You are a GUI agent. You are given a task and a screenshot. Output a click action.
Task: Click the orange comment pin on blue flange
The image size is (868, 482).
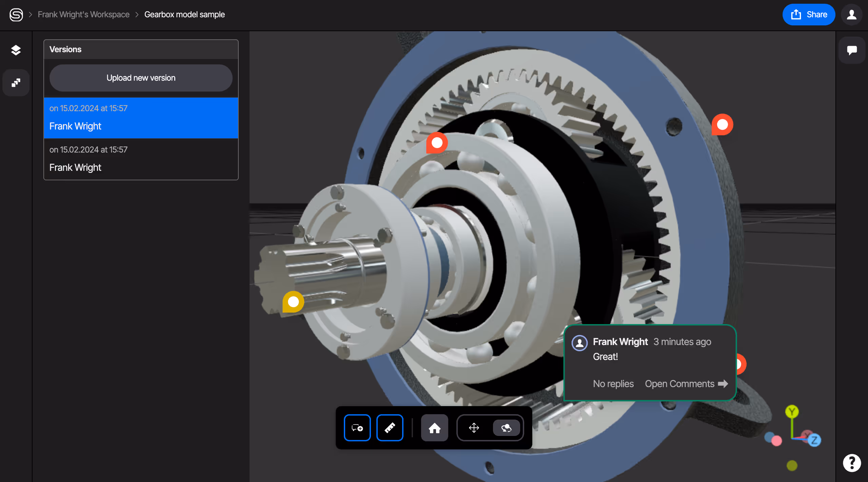pyautogui.click(x=723, y=124)
